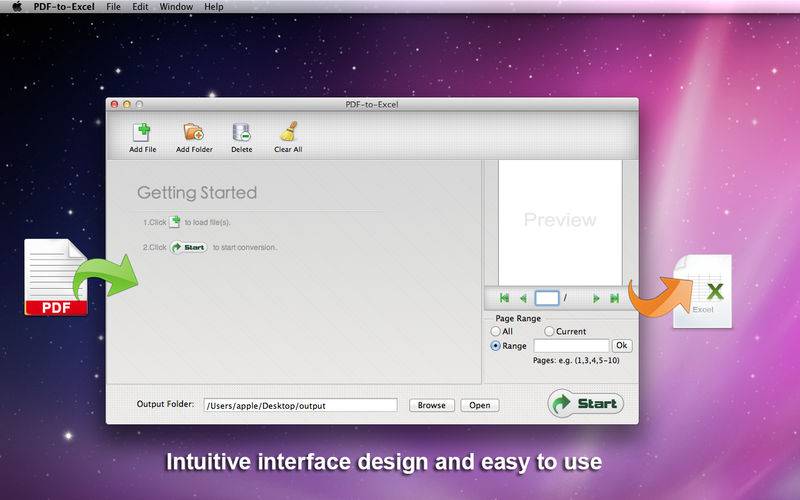Screen dimensions: 800x500
Task: Go to last page in preview
Action: (614, 298)
